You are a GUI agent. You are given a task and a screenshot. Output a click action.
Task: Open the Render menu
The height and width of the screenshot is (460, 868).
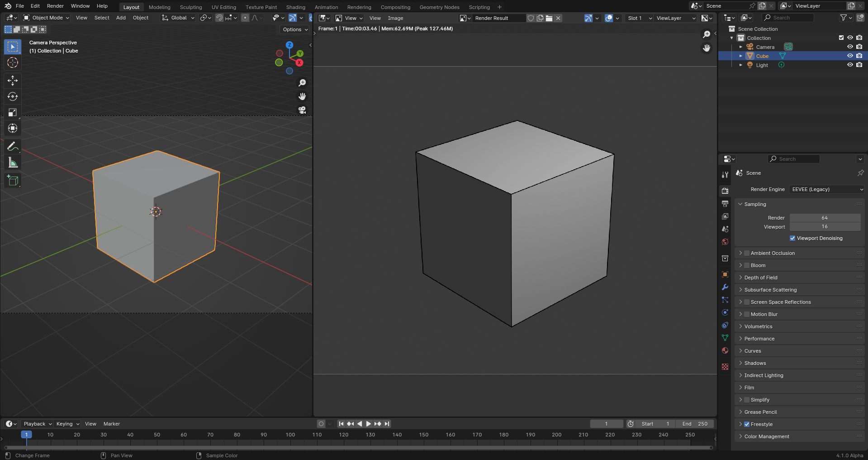pos(55,6)
